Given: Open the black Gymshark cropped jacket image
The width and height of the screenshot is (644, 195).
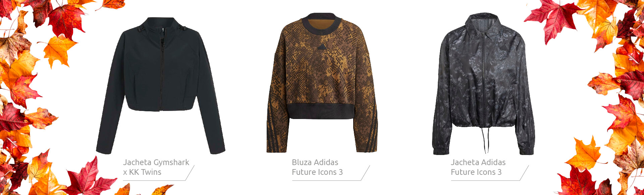Looking at the screenshot, I should (x=160, y=86).
